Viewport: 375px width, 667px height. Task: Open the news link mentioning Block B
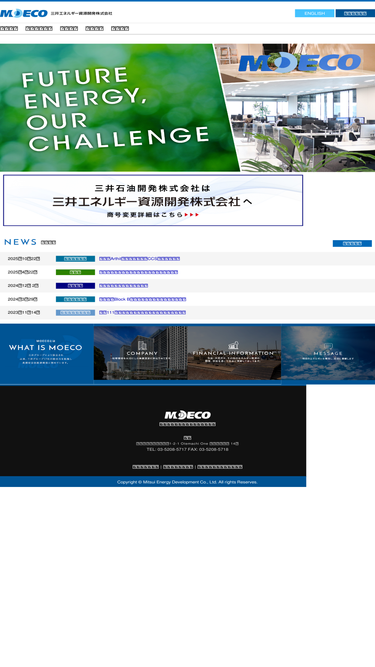click(142, 299)
